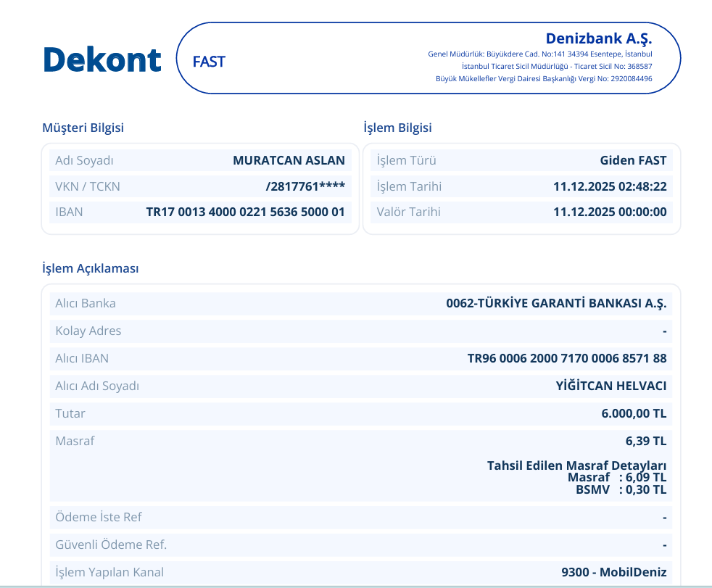Click the İşlem Açıklaması section heading
This screenshot has height=588, width=712.
(x=91, y=268)
